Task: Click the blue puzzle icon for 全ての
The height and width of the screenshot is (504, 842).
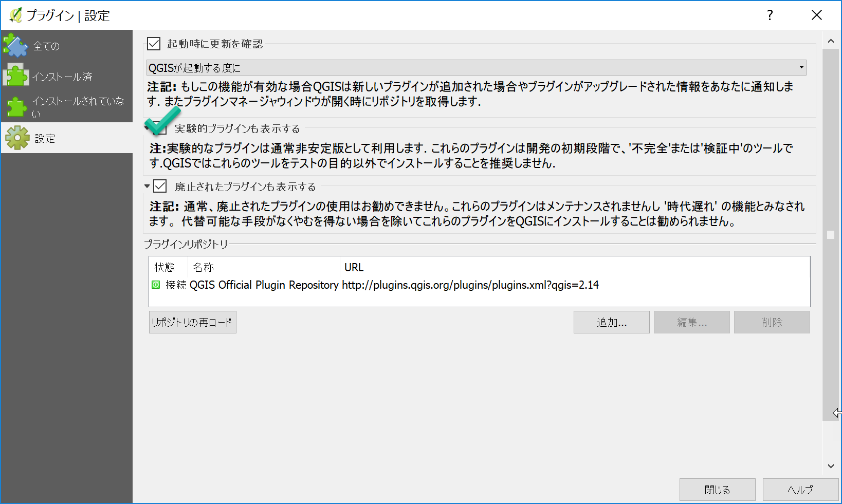Action: click(x=15, y=46)
